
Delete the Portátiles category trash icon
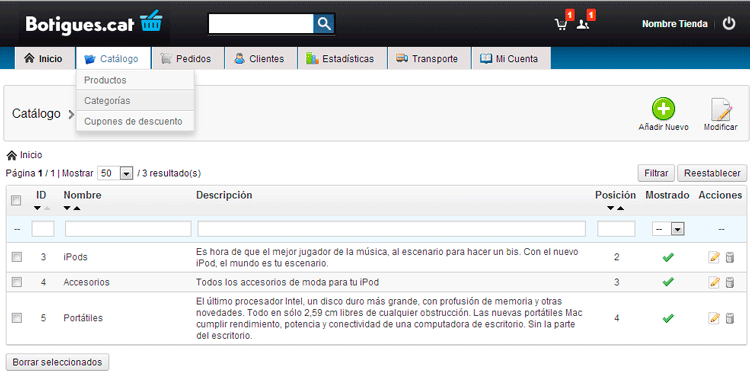coord(729,318)
